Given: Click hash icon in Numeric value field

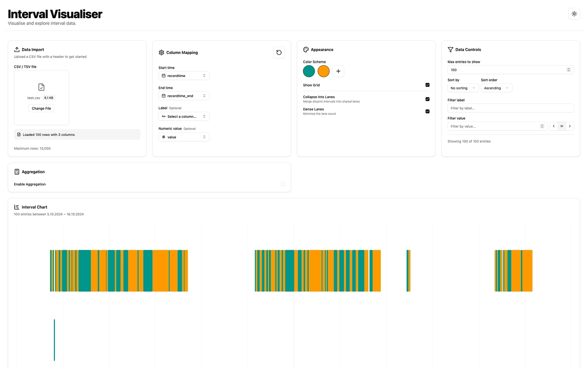Looking at the screenshot, I should click(164, 137).
